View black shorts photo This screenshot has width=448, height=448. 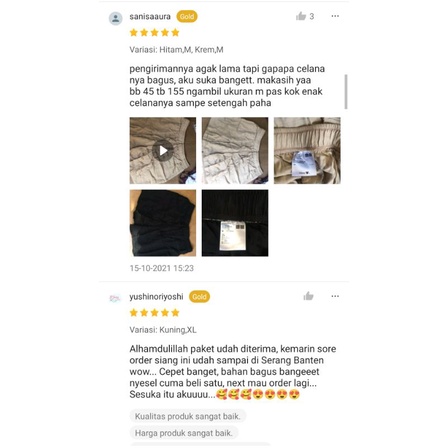pos(163,223)
